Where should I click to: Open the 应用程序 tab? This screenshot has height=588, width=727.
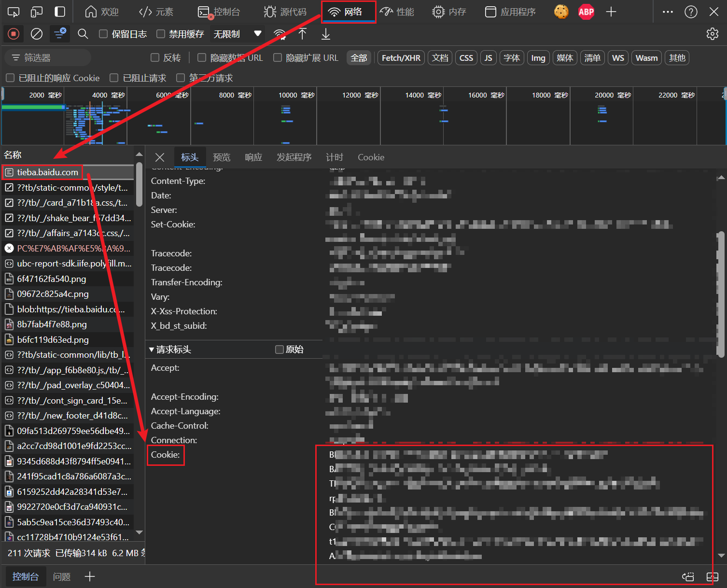(510, 12)
